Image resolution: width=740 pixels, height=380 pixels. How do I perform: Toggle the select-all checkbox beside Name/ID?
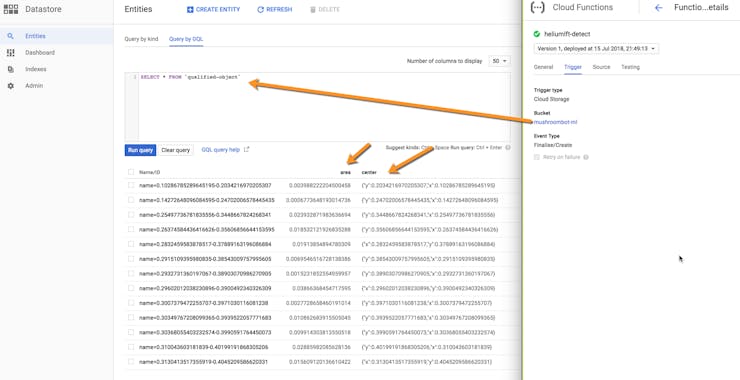131,172
